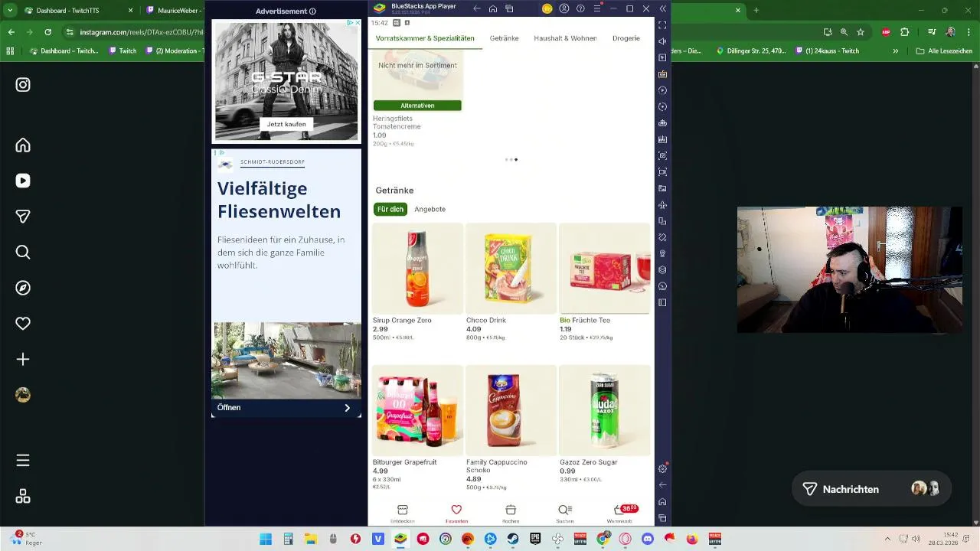Open Family Cappuccino Schoko product image

511,410
